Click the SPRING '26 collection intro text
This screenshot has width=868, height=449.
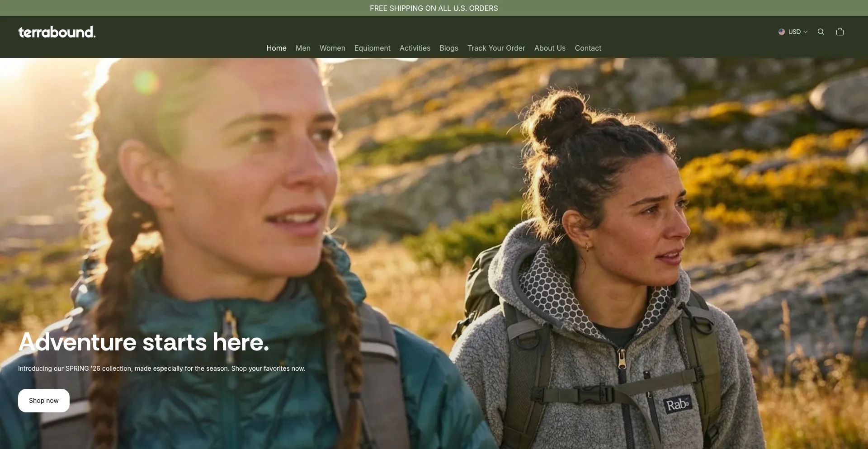[x=161, y=369]
